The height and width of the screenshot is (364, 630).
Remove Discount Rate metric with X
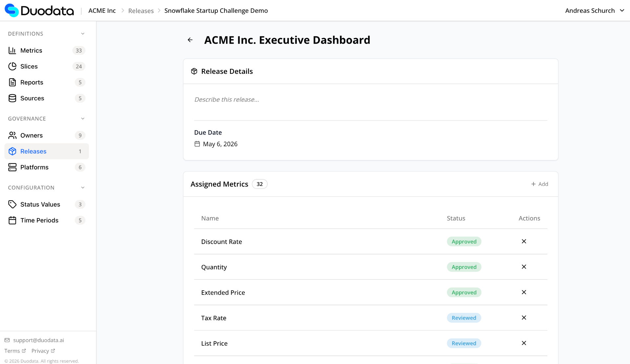(524, 241)
